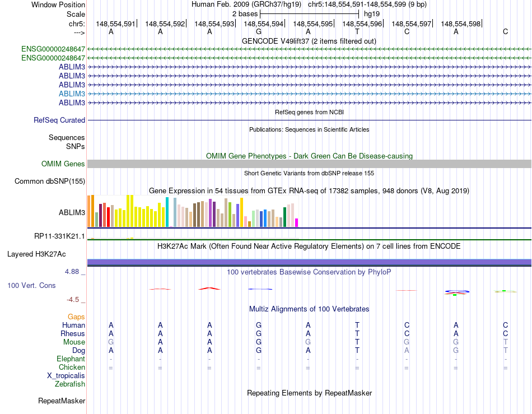This screenshot has width=532, height=414.
Task: Open the RefSeq Curated track label
Action: pos(59,120)
